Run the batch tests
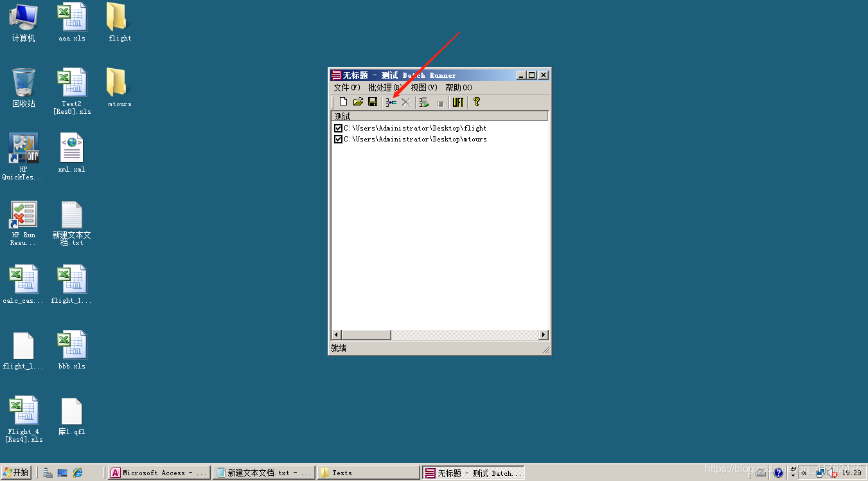The width and height of the screenshot is (868, 481). pyautogui.click(x=424, y=102)
